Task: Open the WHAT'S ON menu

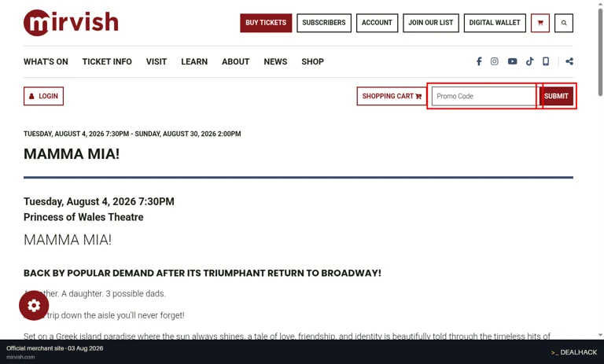Action: (46, 61)
